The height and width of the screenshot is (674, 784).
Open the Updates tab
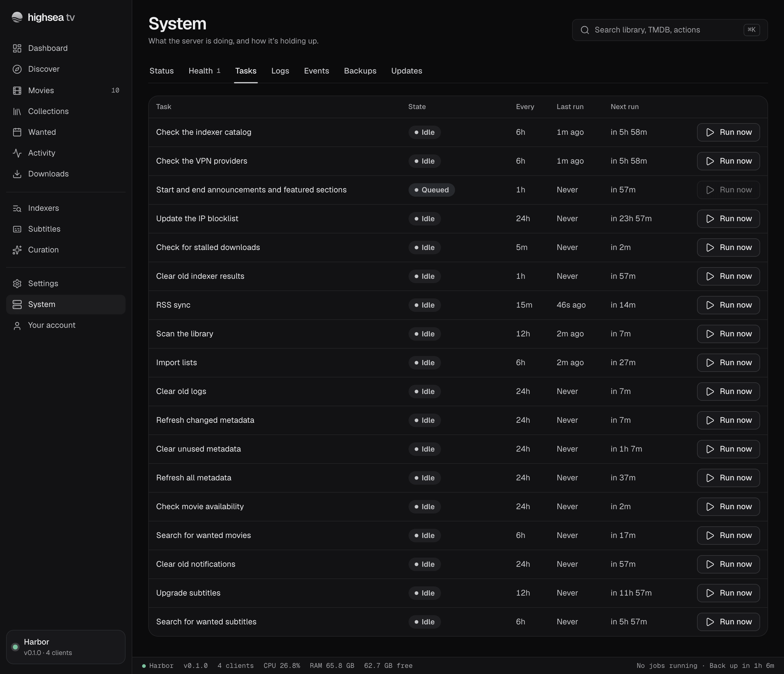(x=406, y=71)
